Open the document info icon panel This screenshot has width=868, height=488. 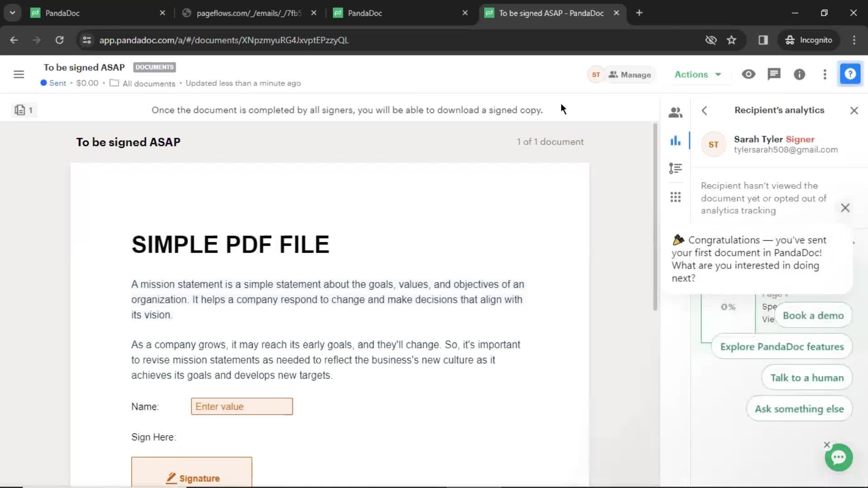(799, 74)
